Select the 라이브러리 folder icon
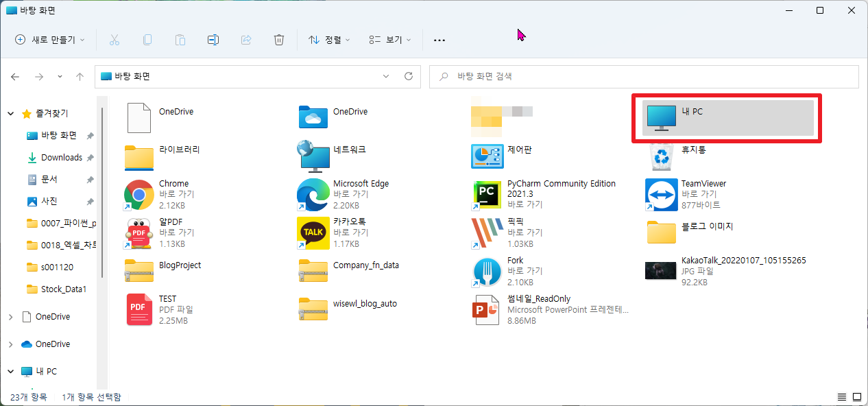This screenshot has width=868, height=406. click(x=139, y=156)
